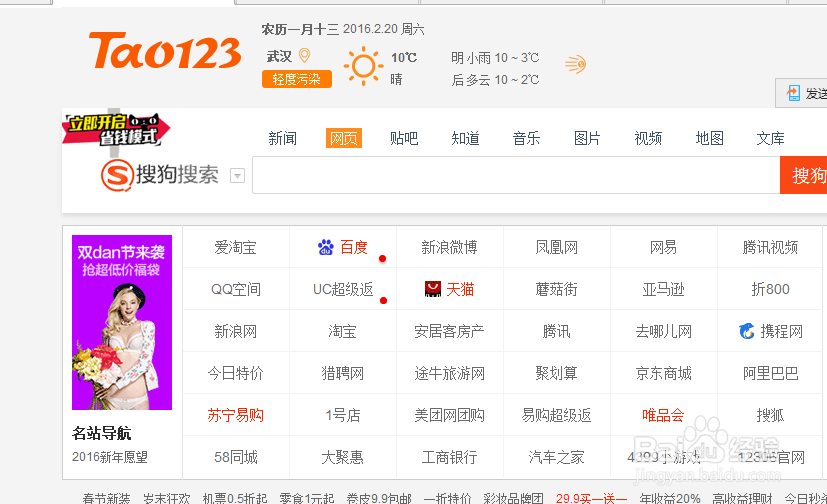Image resolution: width=827 pixels, height=504 pixels.
Task: Click the Tmall cat icon
Action: [432, 289]
